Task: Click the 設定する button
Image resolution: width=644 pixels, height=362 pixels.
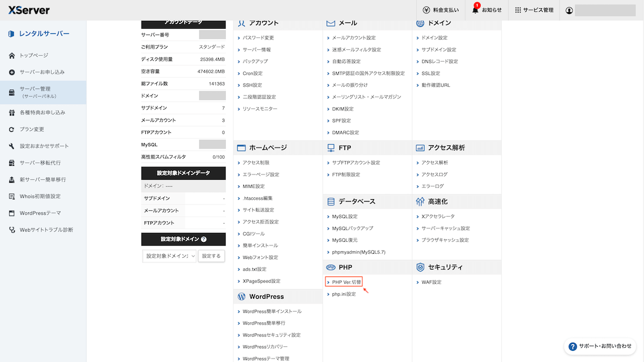Action: [x=211, y=256]
